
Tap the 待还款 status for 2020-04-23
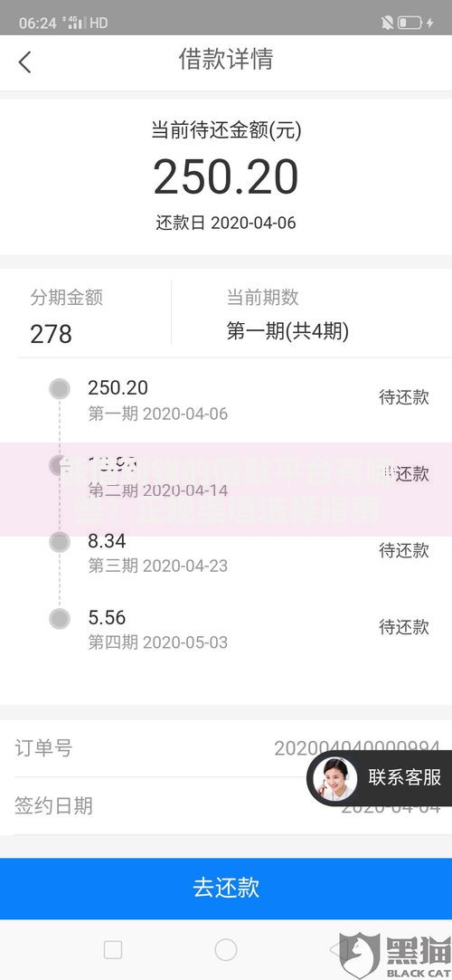[x=404, y=550]
